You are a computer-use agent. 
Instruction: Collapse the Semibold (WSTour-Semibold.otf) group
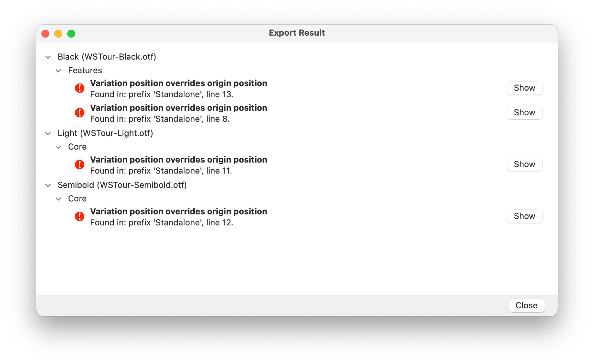click(x=48, y=185)
